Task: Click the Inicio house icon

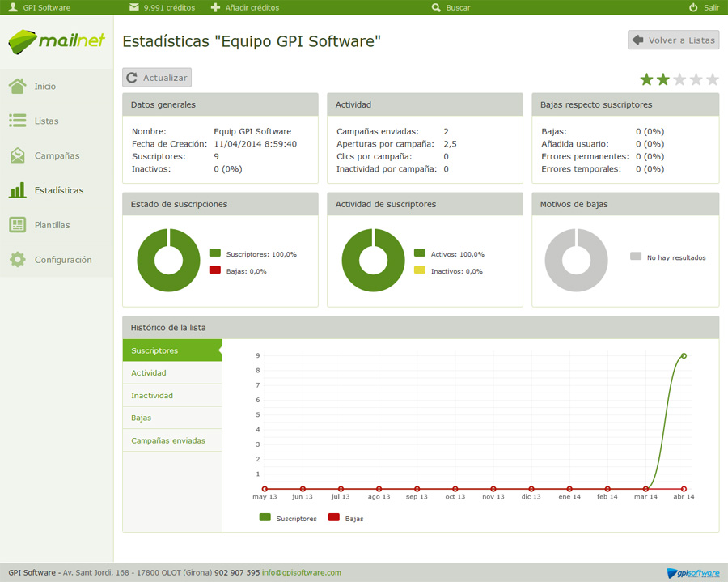Action: (18, 86)
